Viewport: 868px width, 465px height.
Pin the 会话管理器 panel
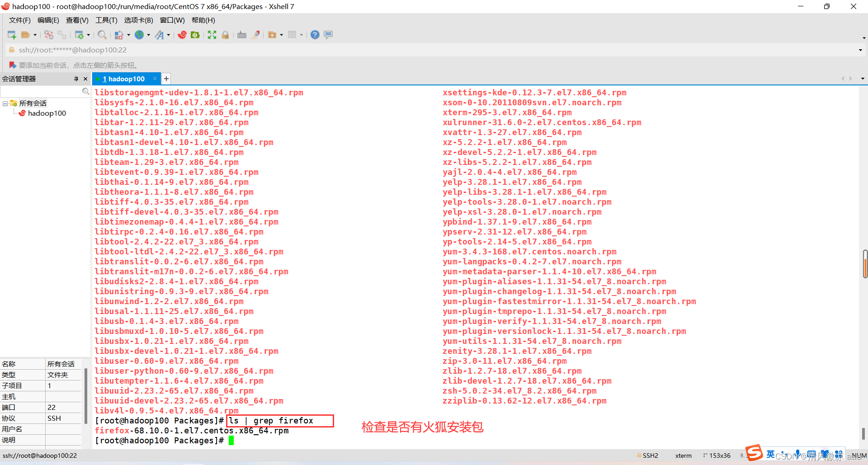(x=76, y=79)
